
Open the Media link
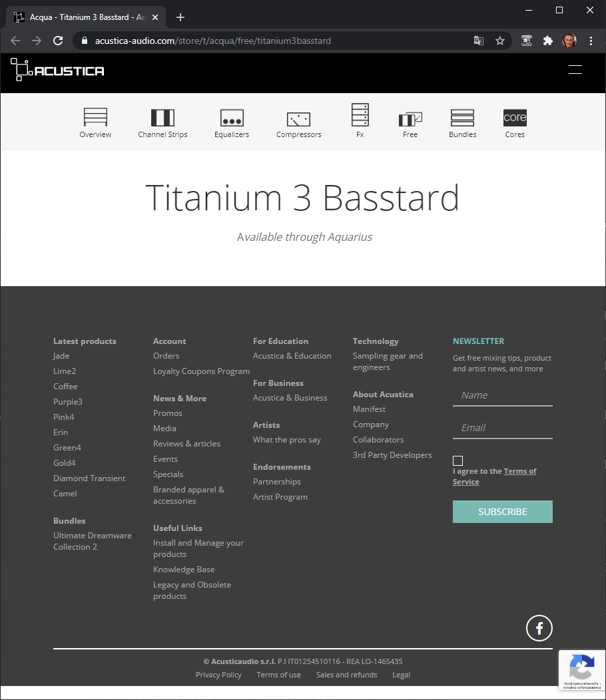pos(164,428)
